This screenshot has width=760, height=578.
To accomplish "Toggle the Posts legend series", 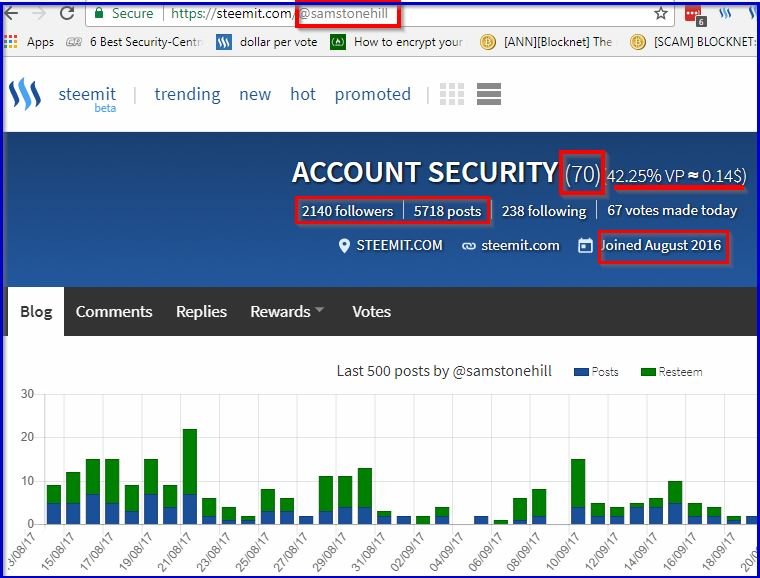I will click(x=596, y=372).
